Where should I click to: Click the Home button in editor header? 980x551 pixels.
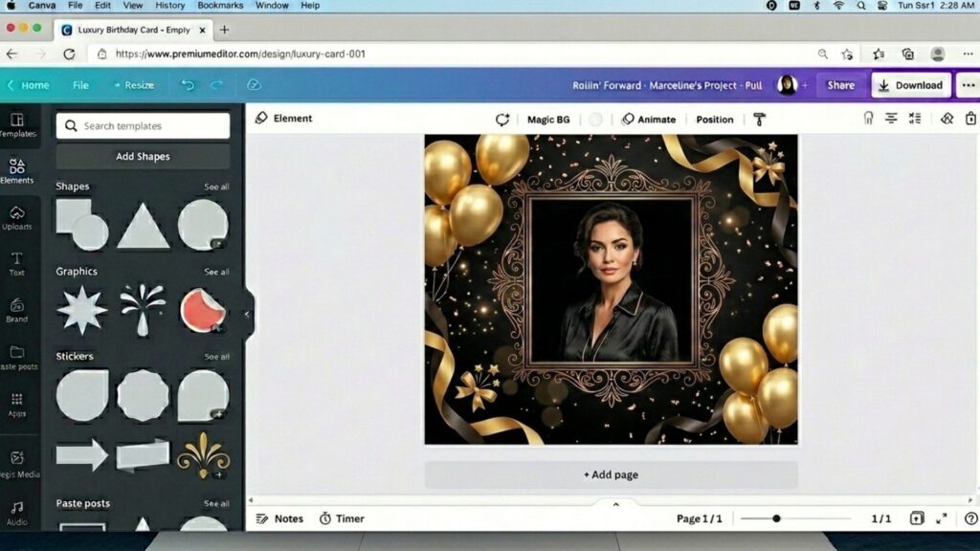(28, 85)
